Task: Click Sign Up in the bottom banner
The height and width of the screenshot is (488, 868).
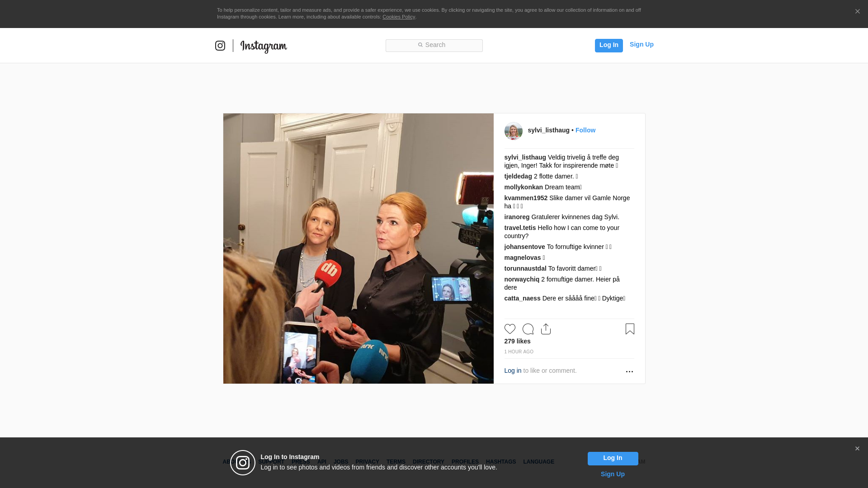Action: 613,474
